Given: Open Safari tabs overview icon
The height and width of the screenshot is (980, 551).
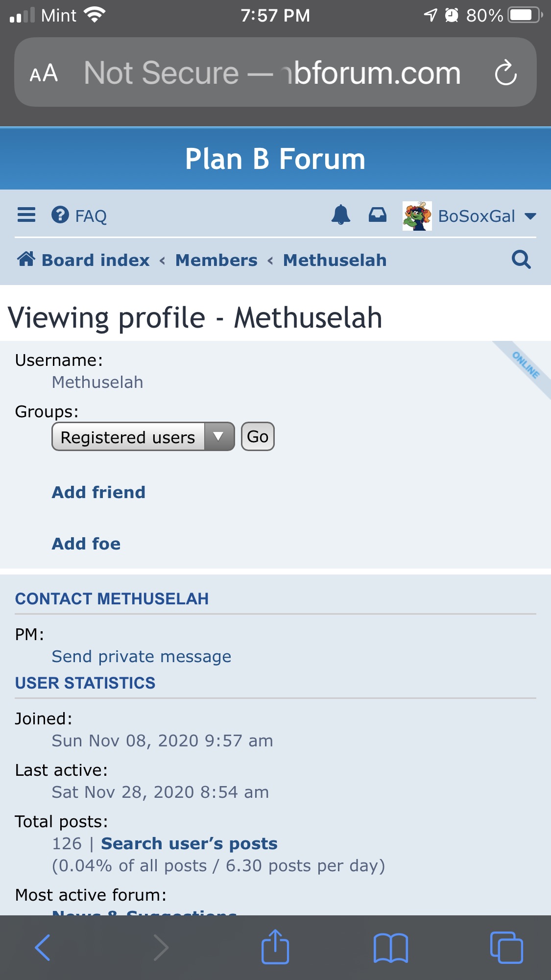Looking at the screenshot, I should pos(506,948).
